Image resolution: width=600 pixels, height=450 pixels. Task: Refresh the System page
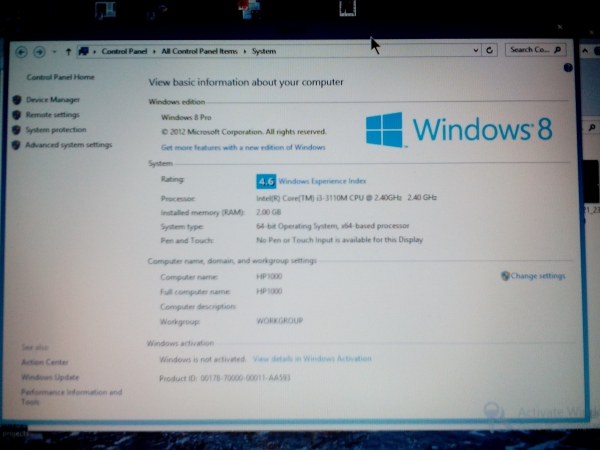(489, 50)
